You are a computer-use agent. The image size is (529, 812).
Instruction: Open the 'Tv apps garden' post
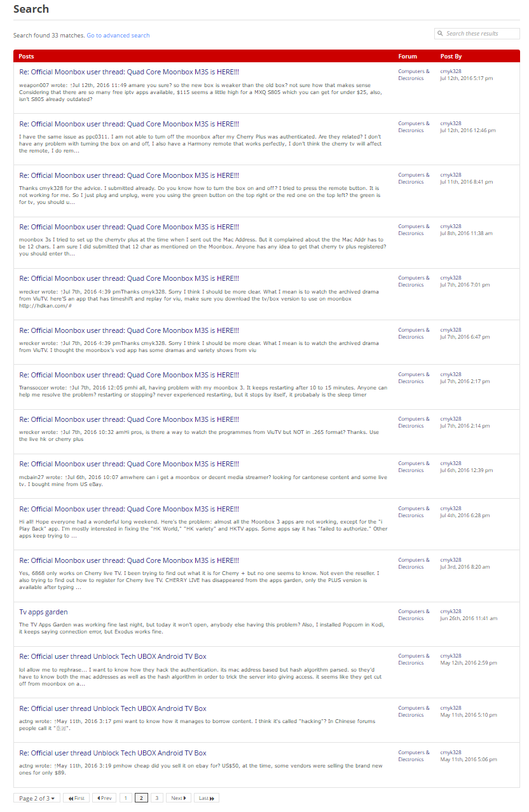43,612
